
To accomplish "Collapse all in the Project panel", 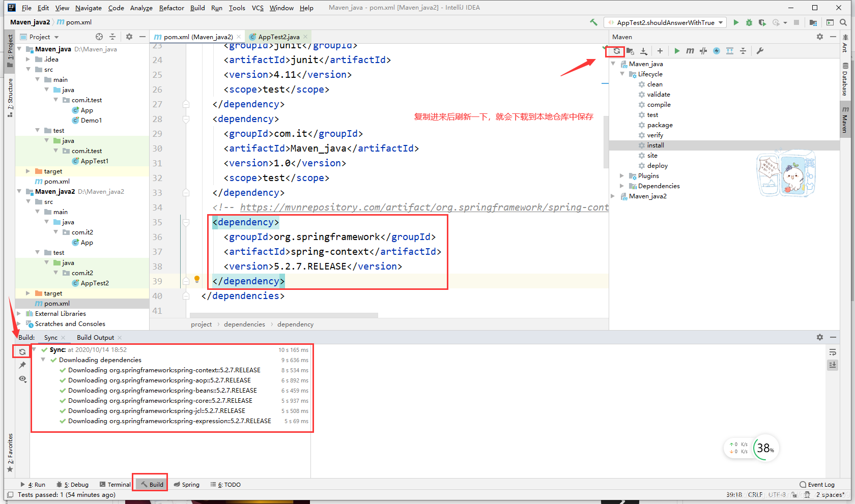I will click(x=112, y=37).
